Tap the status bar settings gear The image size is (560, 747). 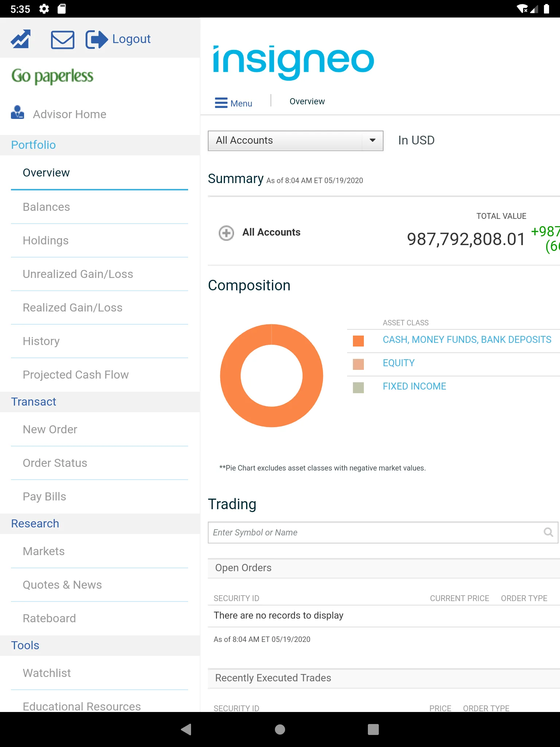(x=44, y=9)
